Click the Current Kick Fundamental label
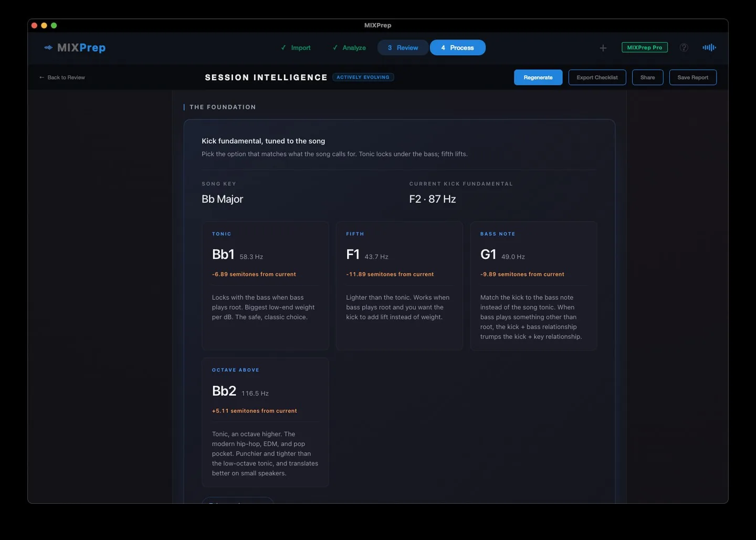 coord(461,184)
